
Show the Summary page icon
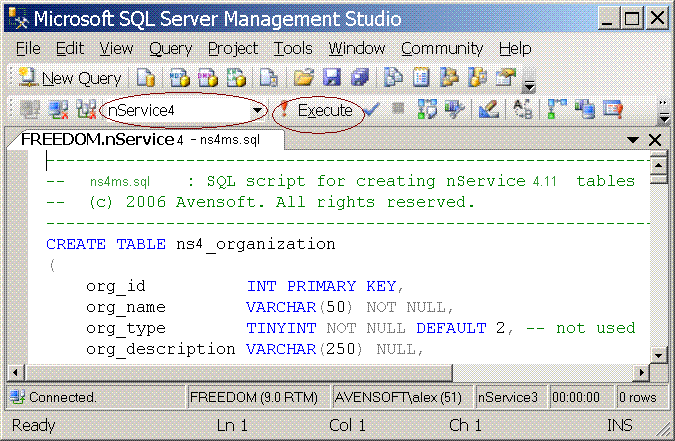pyautogui.click(x=421, y=78)
